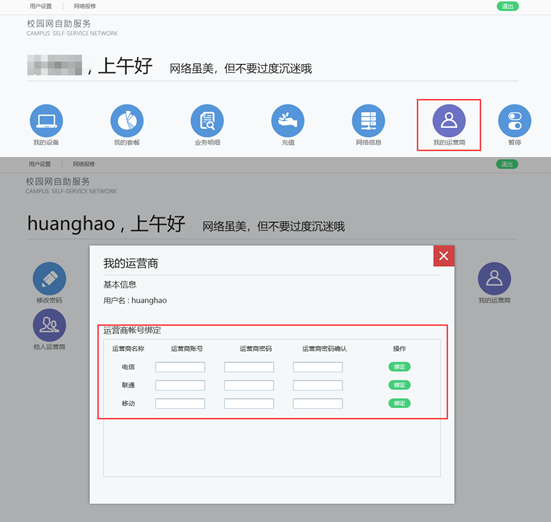
Task: Close the 我的运营商 dialog with red X
Action: (444, 256)
